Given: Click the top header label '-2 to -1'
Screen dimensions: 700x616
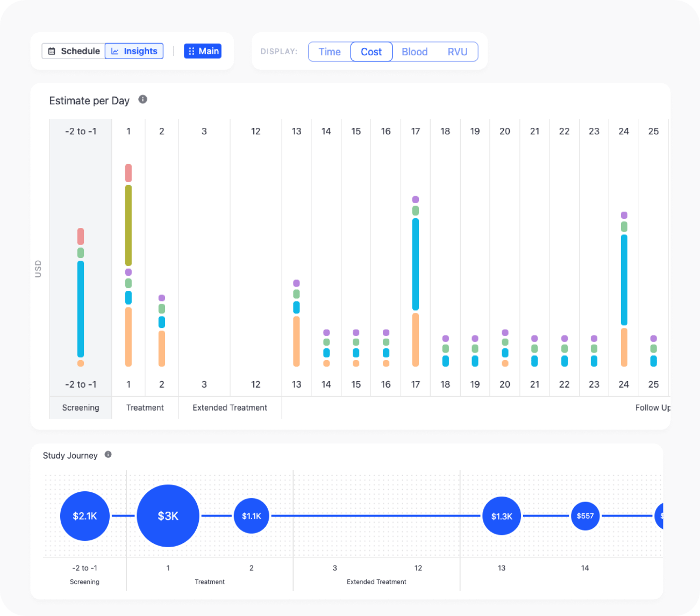Looking at the screenshot, I should [81, 131].
